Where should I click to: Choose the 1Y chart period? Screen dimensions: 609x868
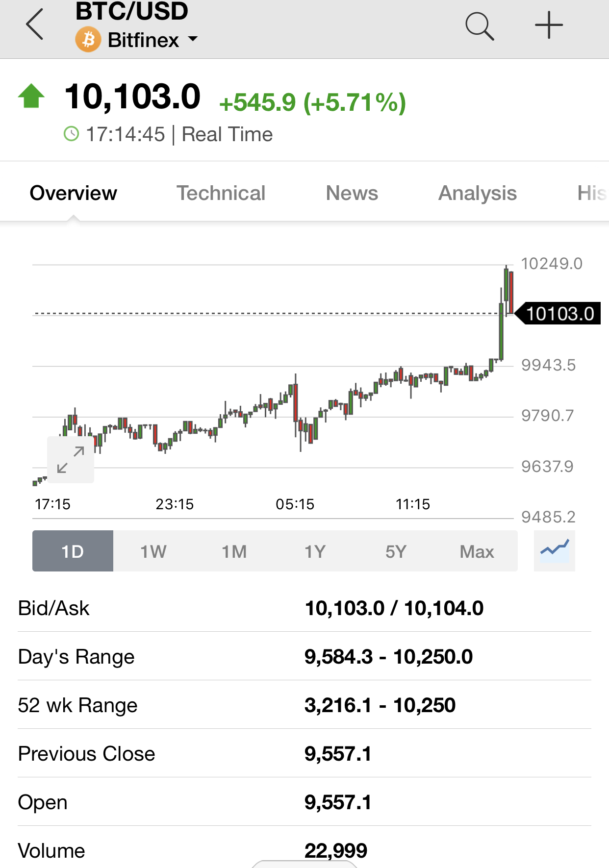(x=315, y=551)
